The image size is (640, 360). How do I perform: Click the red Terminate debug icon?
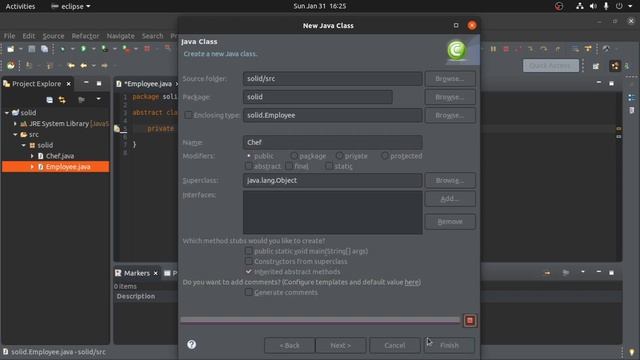506,49
